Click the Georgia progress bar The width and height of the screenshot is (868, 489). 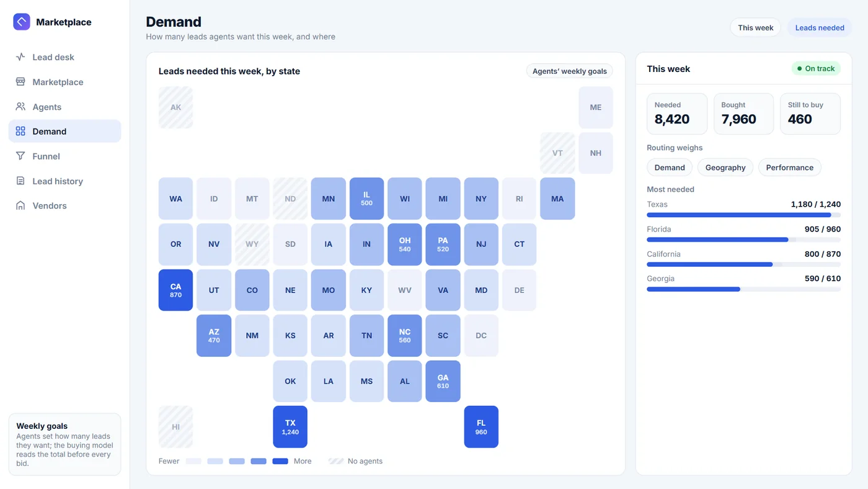click(743, 289)
